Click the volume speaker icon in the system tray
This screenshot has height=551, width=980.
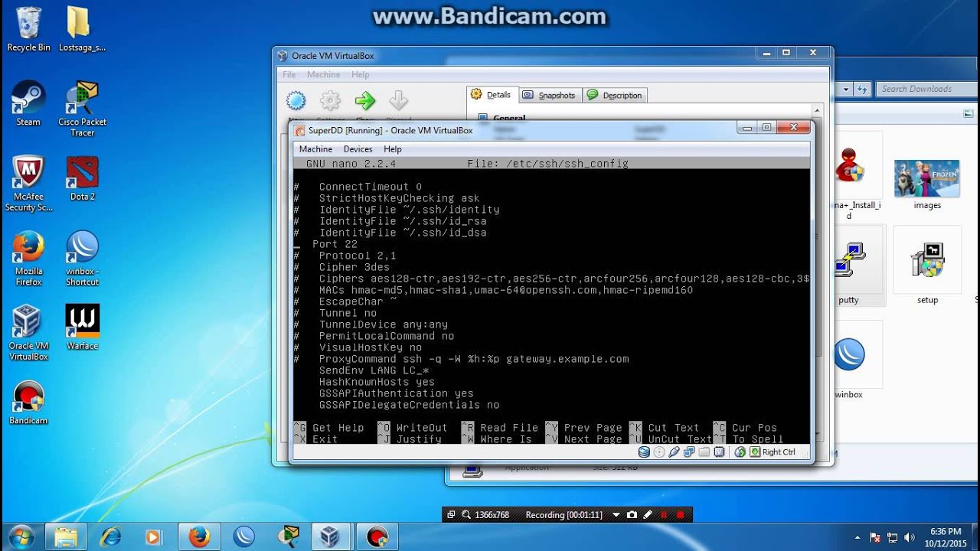pyautogui.click(x=910, y=537)
